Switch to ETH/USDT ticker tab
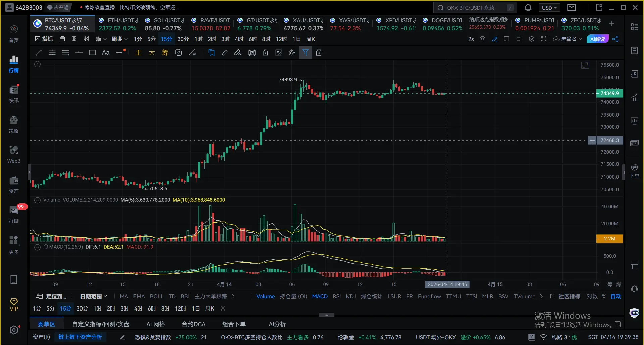644x345 pixels. pyautogui.click(x=118, y=24)
